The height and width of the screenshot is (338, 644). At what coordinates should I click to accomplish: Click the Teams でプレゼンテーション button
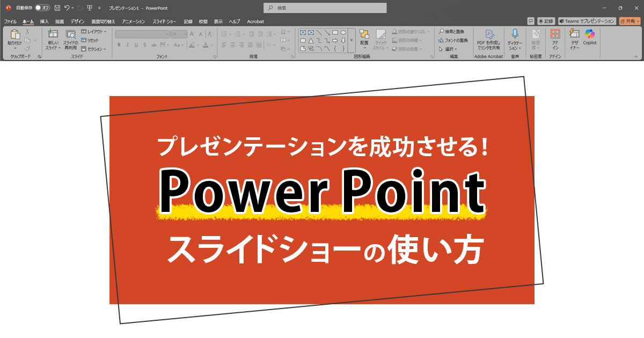click(586, 21)
